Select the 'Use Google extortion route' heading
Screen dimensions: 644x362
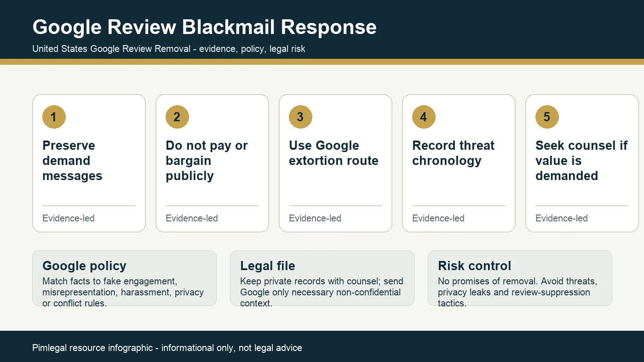pyautogui.click(x=333, y=153)
